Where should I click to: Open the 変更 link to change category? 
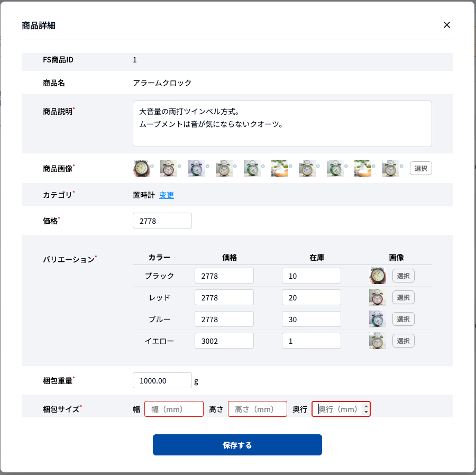click(x=167, y=195)
